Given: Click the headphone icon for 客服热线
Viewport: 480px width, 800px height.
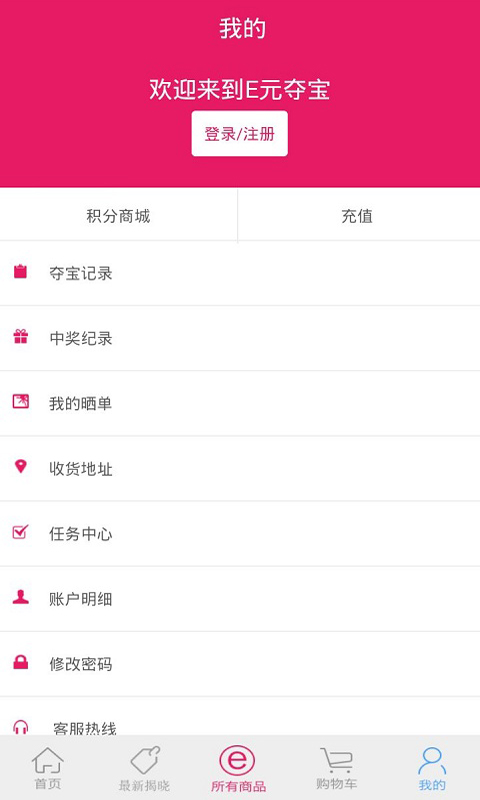Looking at the screenshot, I should pyautogui.click(x=20, y=727).
